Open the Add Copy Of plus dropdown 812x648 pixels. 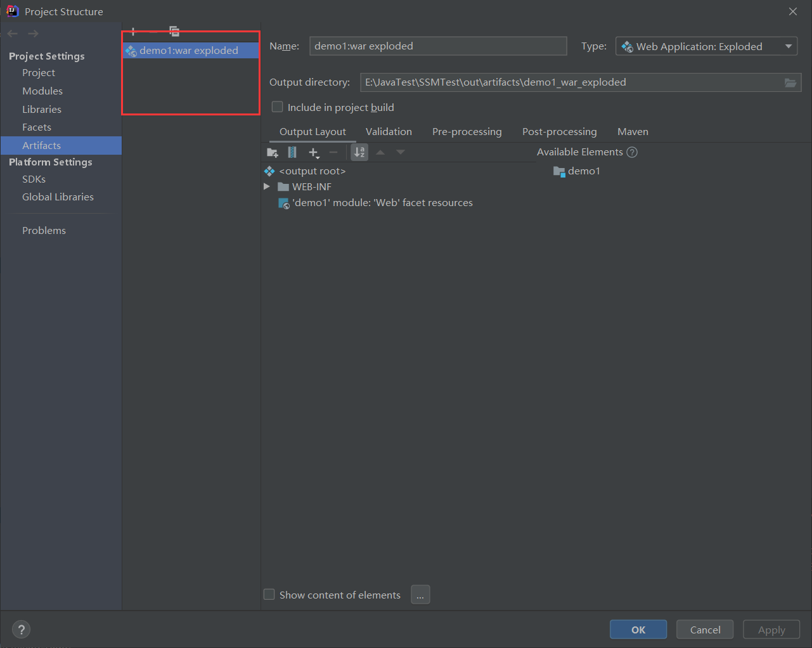click(x=314, y=152)
